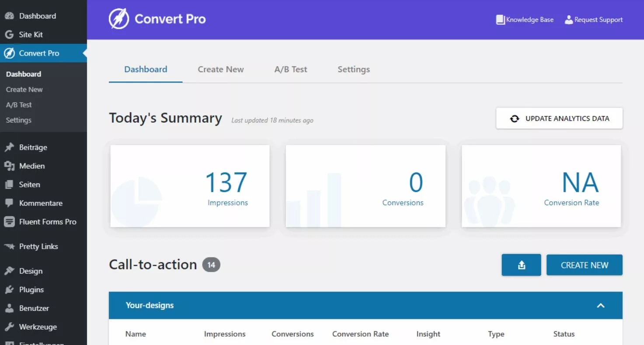Click the Pretty Links icon in sidebar

9,246
